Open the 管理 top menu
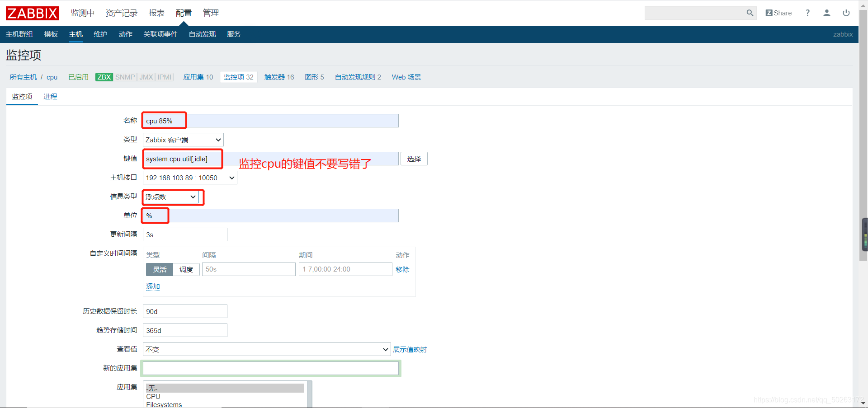 [211, 13]
